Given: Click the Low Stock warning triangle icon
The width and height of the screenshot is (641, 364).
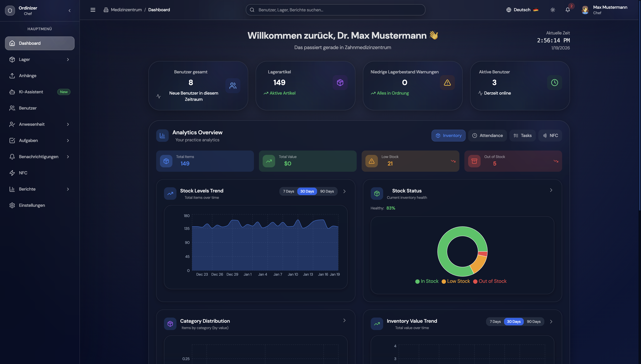Looking at the screenshot, I should [372, 161].
